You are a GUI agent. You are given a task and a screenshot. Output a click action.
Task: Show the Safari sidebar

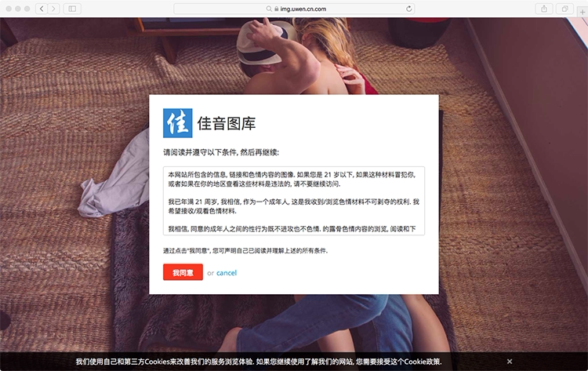tap(72, 9)
